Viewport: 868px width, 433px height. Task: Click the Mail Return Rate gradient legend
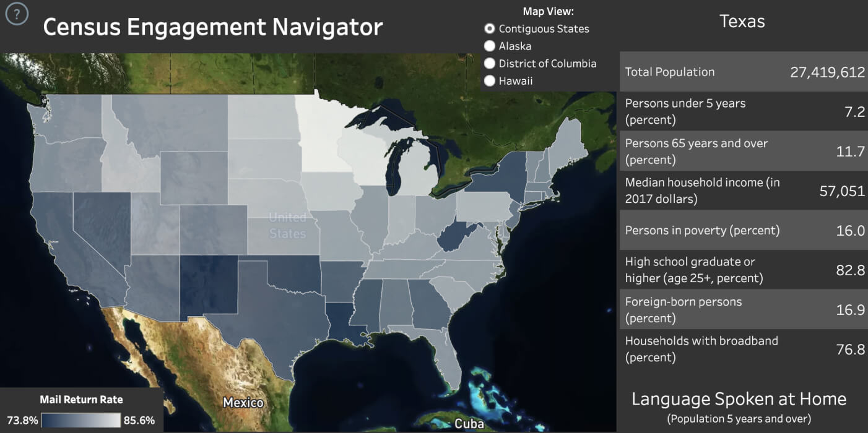pos(82,421)
